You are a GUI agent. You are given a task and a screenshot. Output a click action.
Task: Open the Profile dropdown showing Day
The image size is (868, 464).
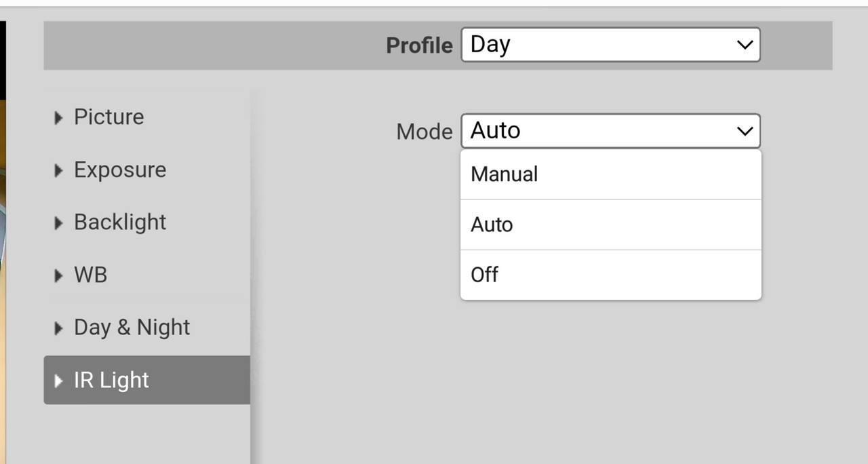(610, 45)
